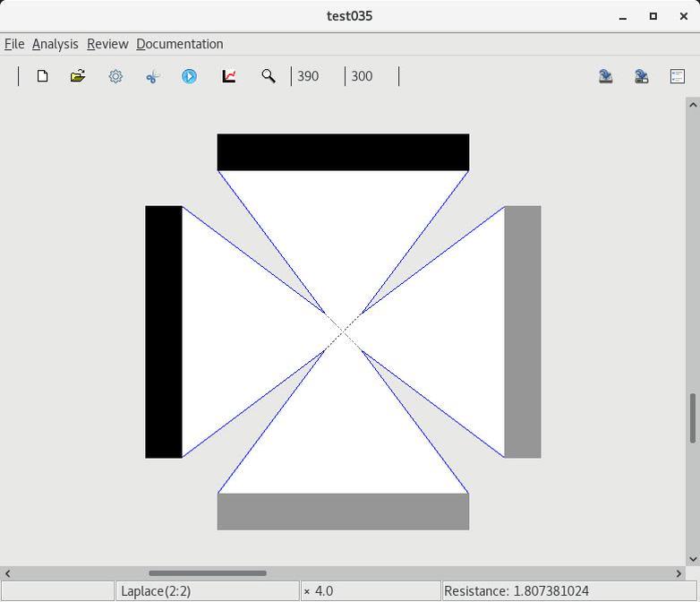Show the red line chart plot icon
This screenshot has width=700, height=602.
(x=229, y=76)
